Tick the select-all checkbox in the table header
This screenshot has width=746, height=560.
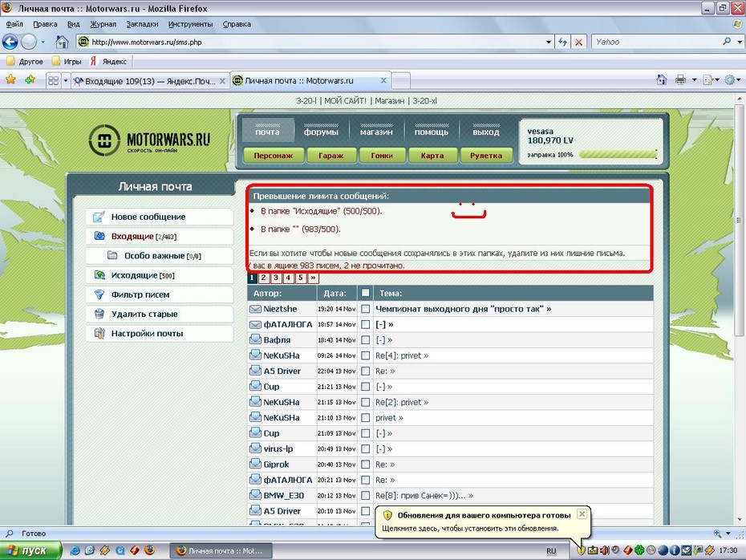pyautogui.click(x=365, y=293)
